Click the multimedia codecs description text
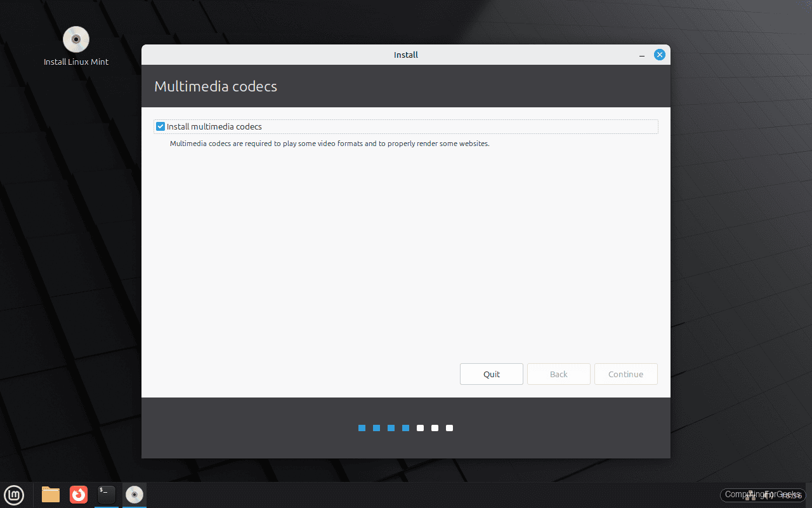This screenshot has height=508, width=812. coord(329,144)
